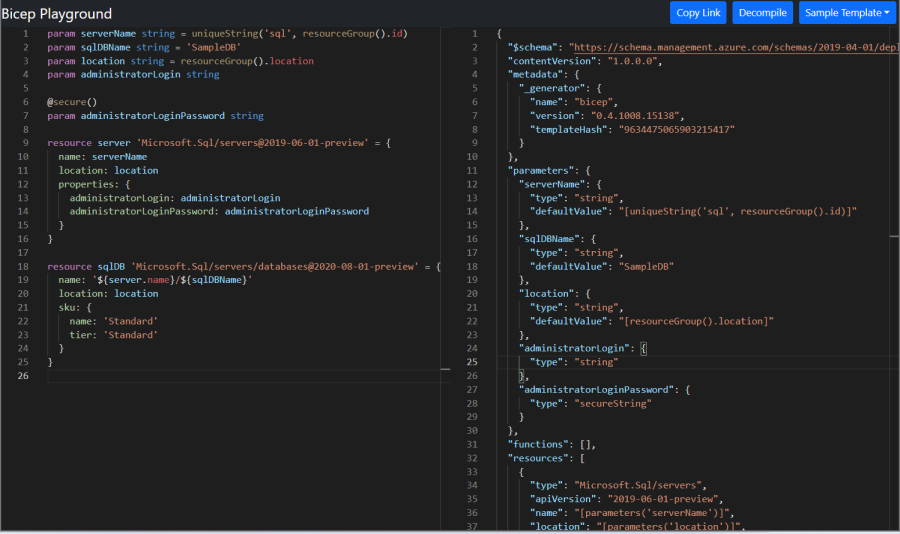
Task: Click the "contentVersion" key in JSON output
Action: coord(546,61)
